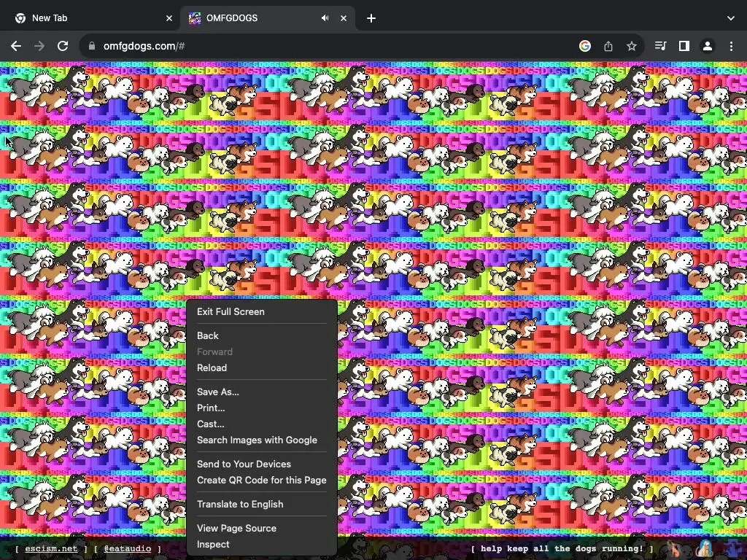Image resolution: width=747 pixels, height=560 pixels.
Task: Reload the page with the toolbar refresh icon
Action: point(63,46)
